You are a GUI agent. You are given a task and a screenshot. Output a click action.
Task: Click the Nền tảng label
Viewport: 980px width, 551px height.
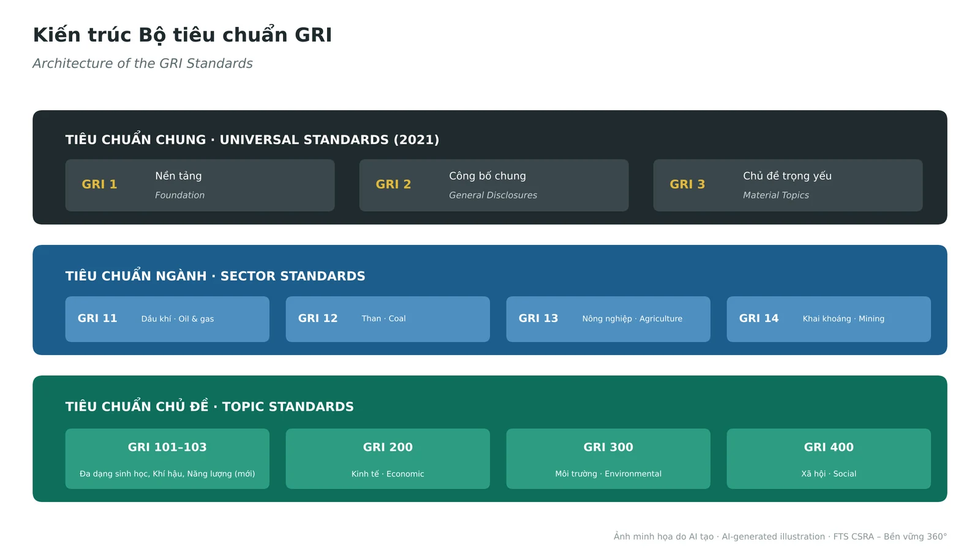pos(178,176)
